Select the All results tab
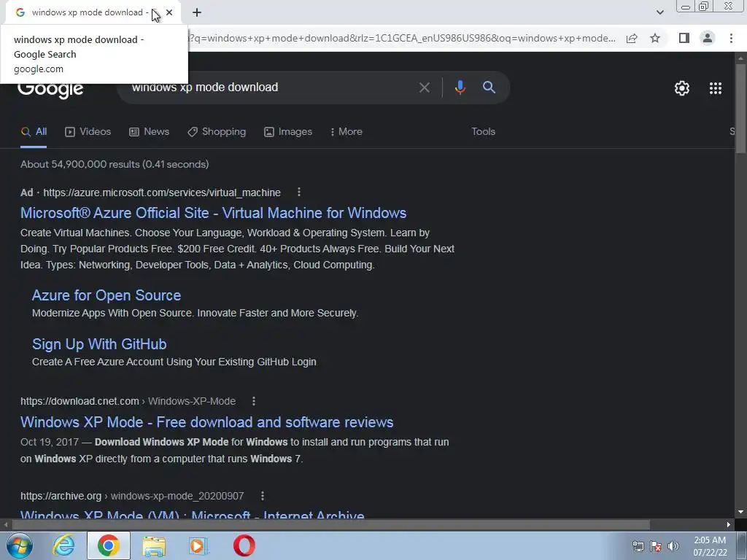 click(x=34, y=132)
